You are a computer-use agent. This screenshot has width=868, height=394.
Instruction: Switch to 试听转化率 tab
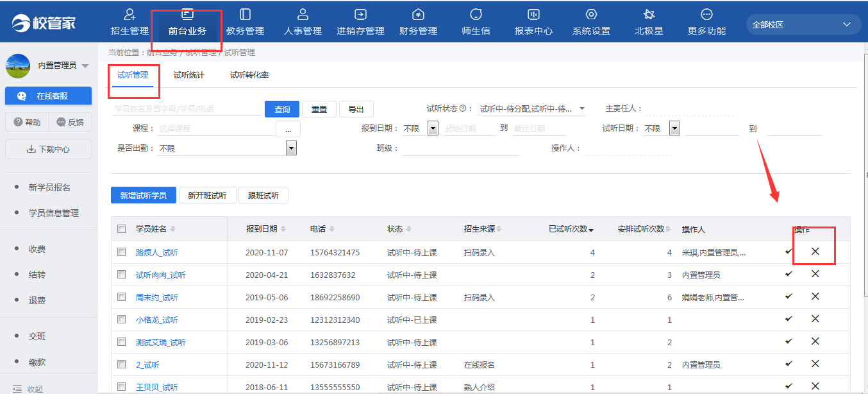click(x=249, y=75)
